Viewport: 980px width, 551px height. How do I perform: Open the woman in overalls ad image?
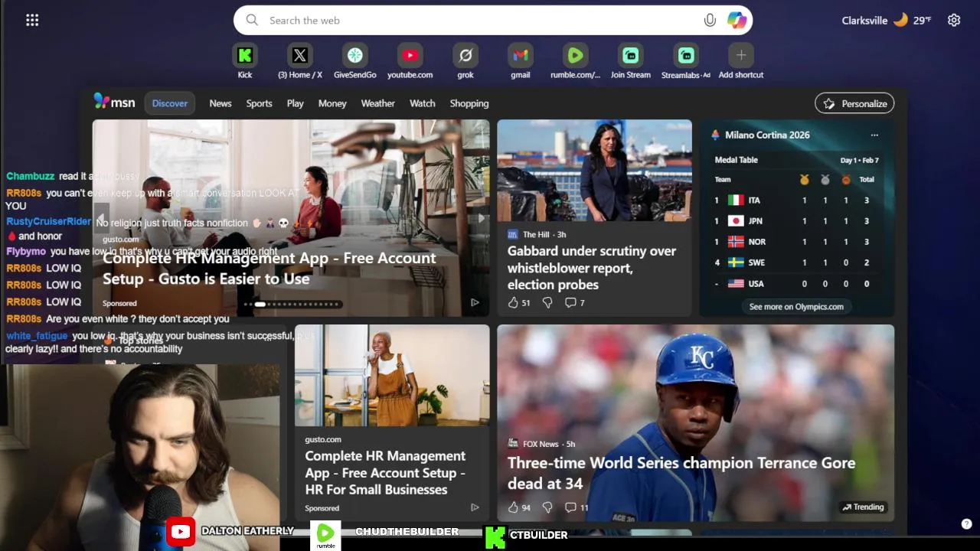click(392, 375)
